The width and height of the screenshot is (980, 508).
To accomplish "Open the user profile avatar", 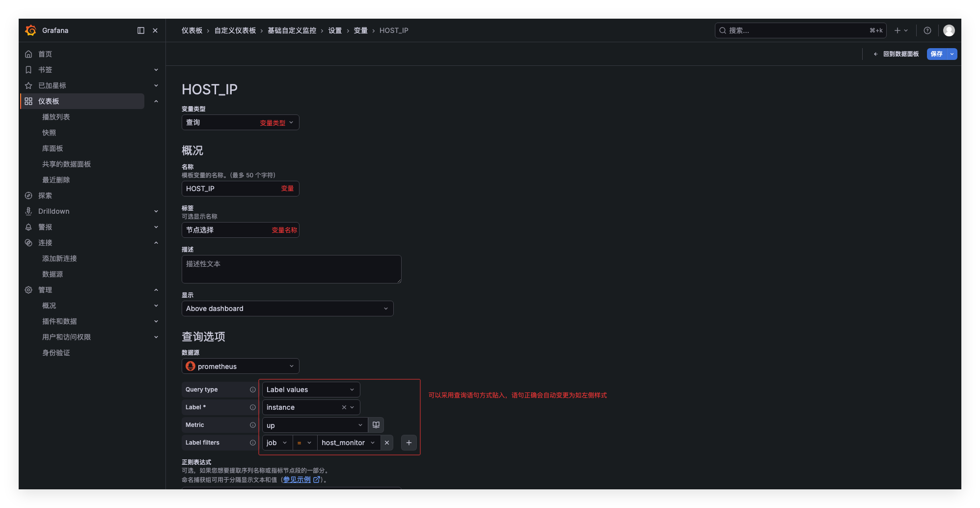I will (949, 30).
